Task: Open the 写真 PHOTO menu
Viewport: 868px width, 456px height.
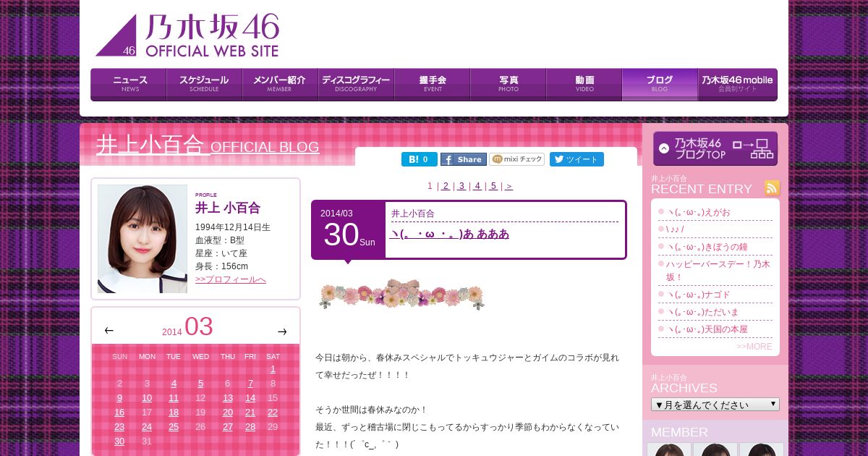Action: click(509, 84)
